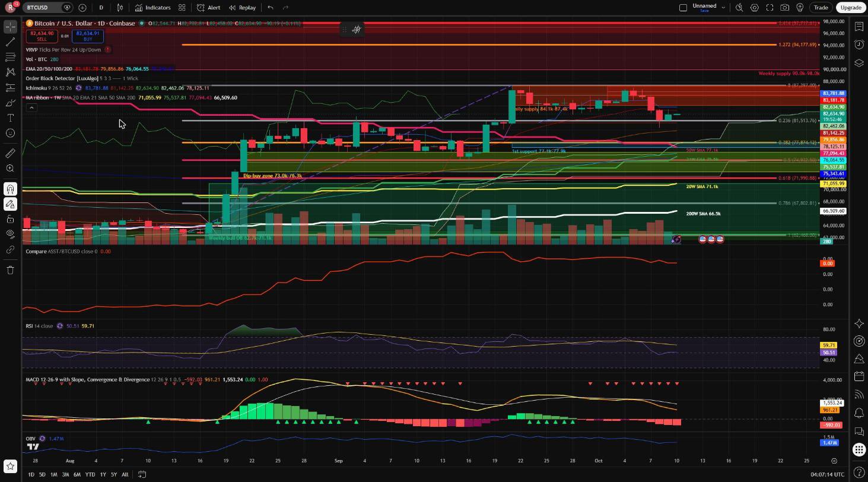Click the zoom in tool
This screenshot has height=482, width=868.
coord(10,169)
